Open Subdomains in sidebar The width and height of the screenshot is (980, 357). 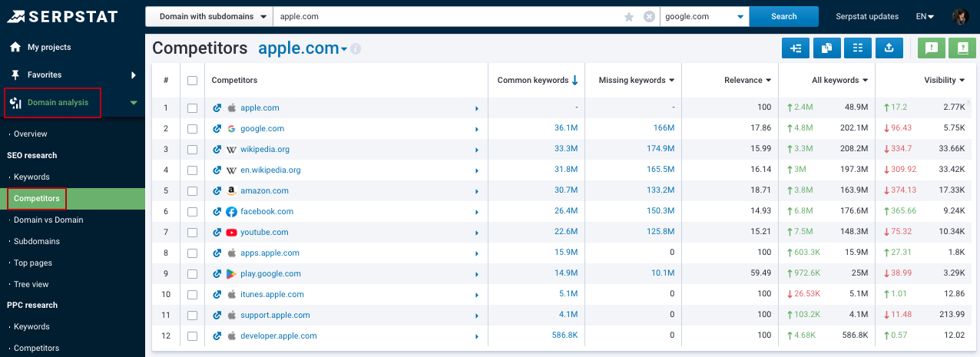(x=36, y=242)
